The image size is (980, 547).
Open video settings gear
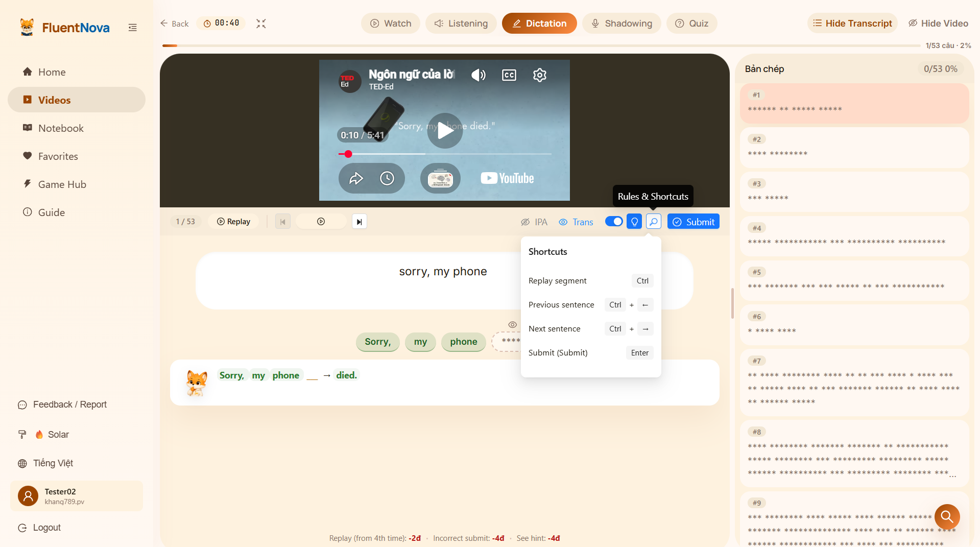tap(540, 75)
